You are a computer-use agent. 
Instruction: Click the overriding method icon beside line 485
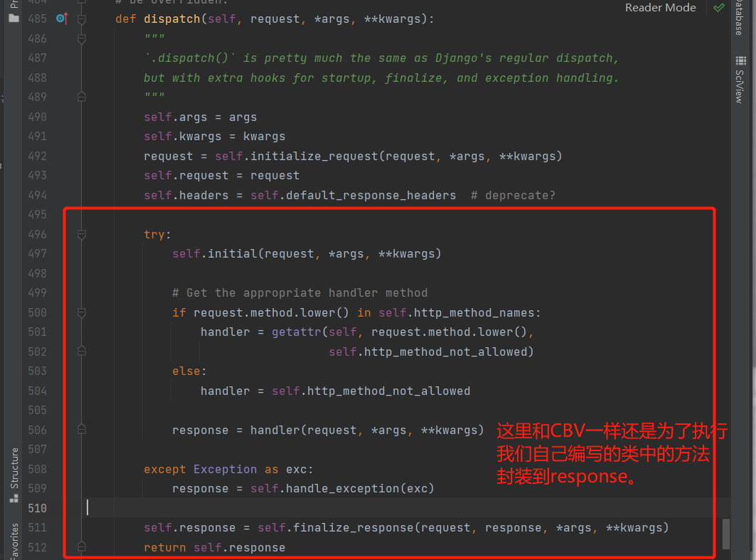tap(60, 19)
